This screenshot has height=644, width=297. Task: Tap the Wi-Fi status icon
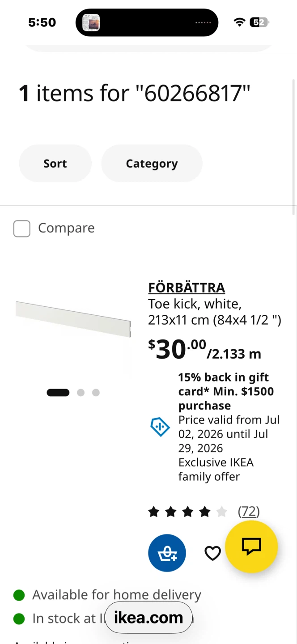[x=240, y=22]
